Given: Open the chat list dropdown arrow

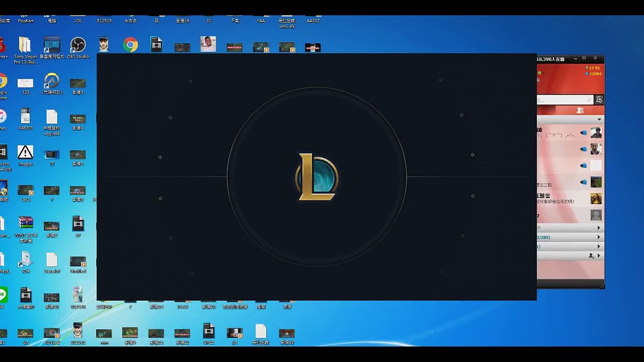Looking at the screenshot, I should coord(599,120).
